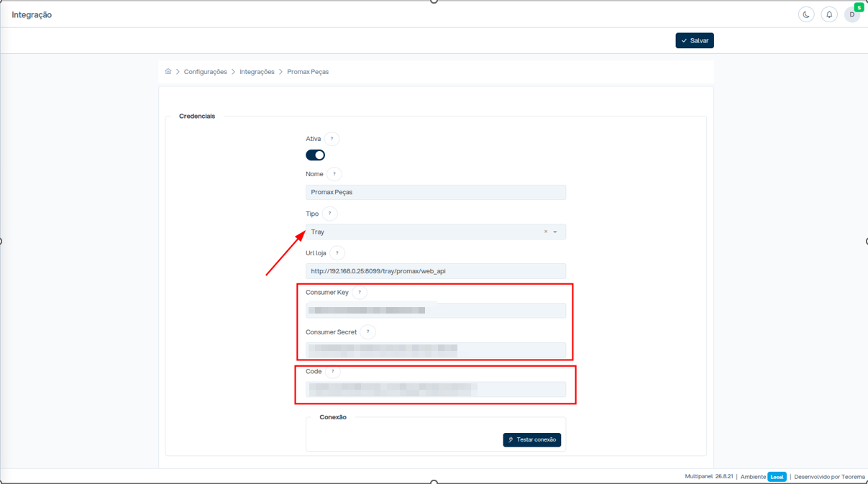This screenshot has height=484, width=868.
Task: Open the Tipo combo box showing Tray
Action: (436, 232)
